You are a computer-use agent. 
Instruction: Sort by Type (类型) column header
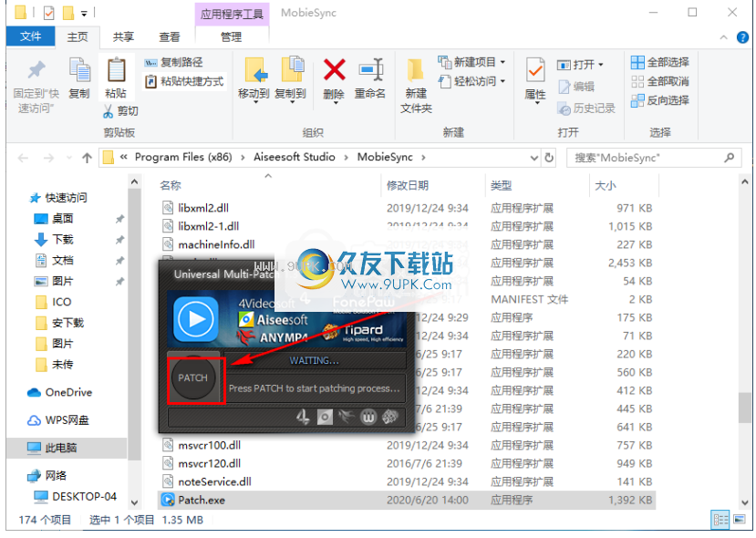click(x=501, y=186)
